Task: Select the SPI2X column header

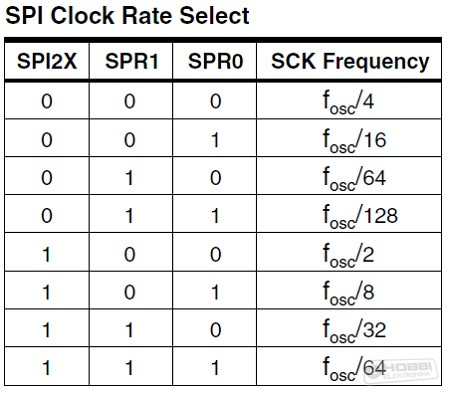Action: point(47,61)
